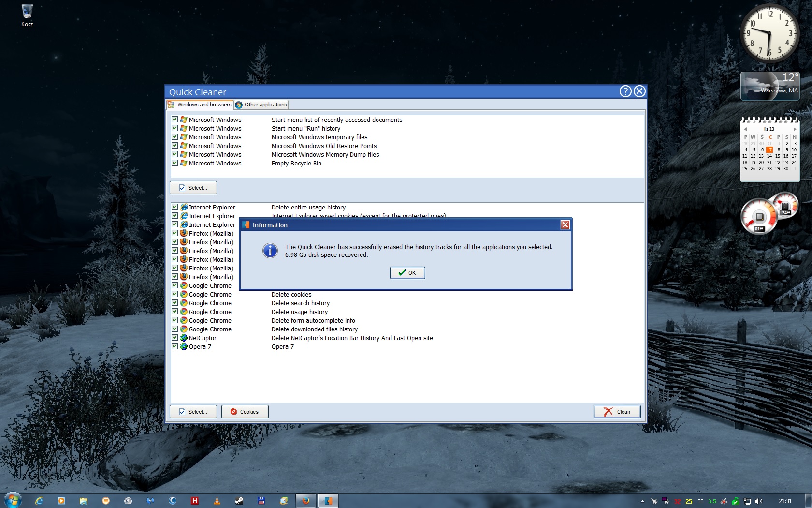The image size is (812, 508).
Task: Uncheck Start menu Run history checkbox
Action: point(175,128)
